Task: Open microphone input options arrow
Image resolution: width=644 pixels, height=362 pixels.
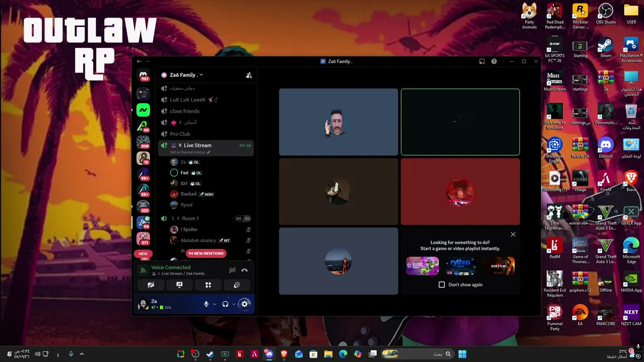Action: tap(214, 304)
